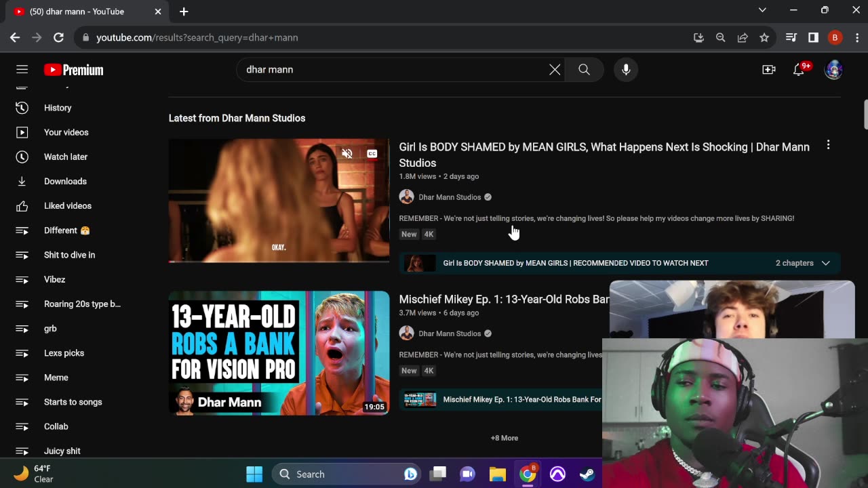Go to the YouTube Premium home logo
The image size is (868, 488).
tap(74, 70)
